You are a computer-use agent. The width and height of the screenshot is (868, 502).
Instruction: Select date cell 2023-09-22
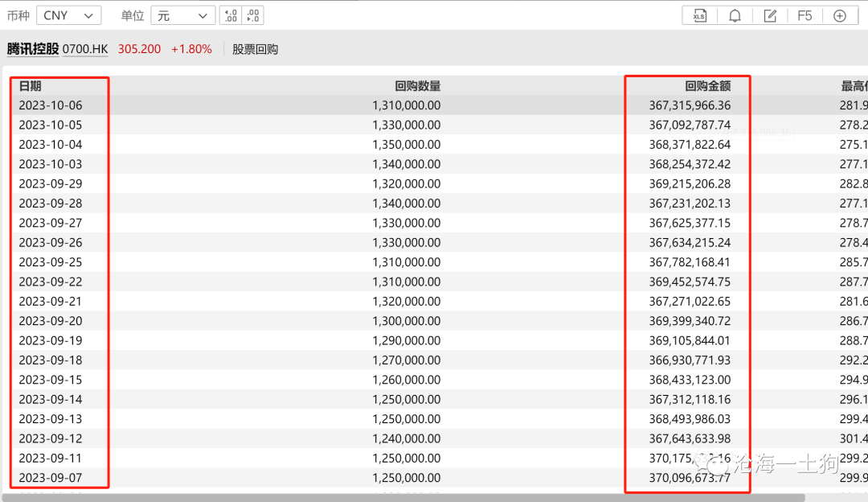[x=51, y=282]
